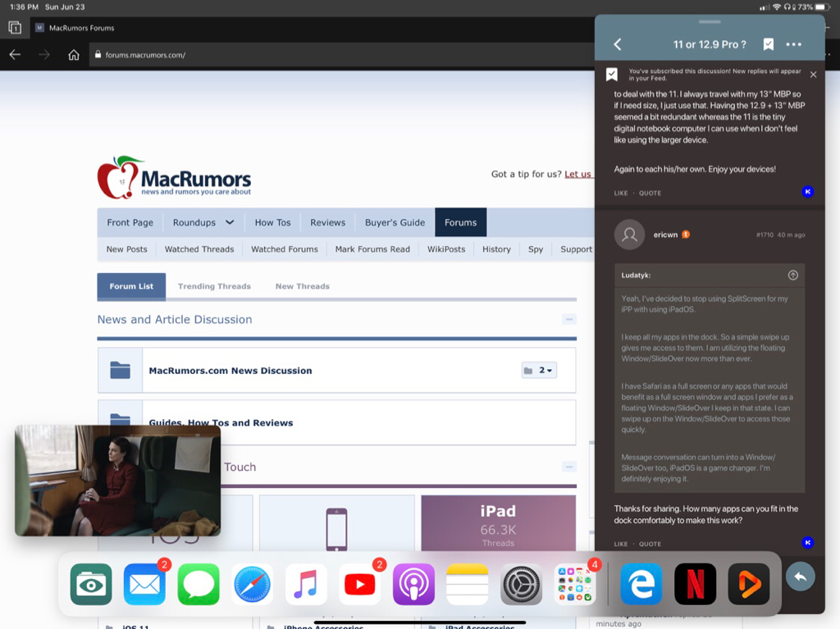Image resolution: width=840 pixels, height=629 pixels.
Task: Open Watched Forums
Action: click(285, 249)
